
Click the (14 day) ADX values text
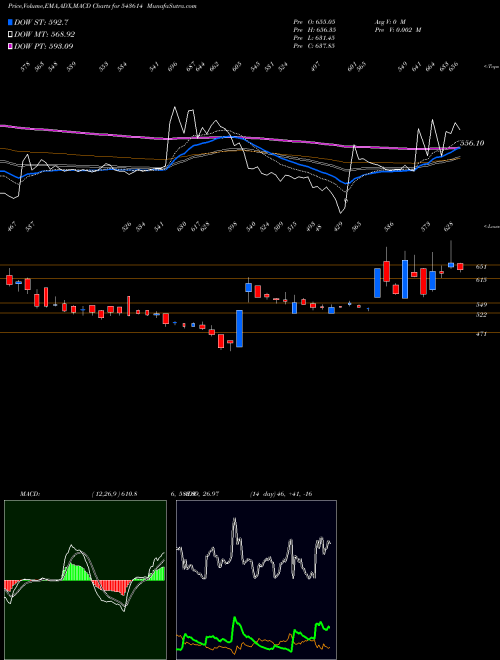pos(280,494)
